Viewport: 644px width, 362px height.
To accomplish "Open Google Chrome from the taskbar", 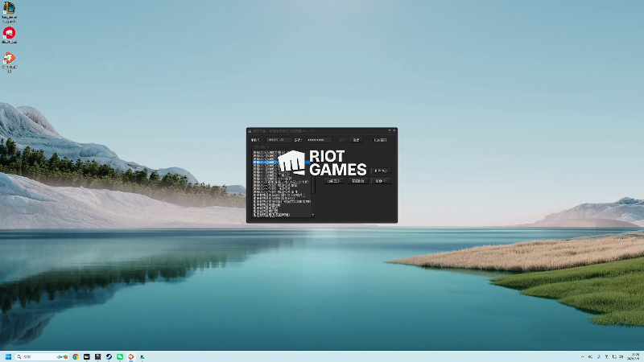I will click(x=76, y=356).
